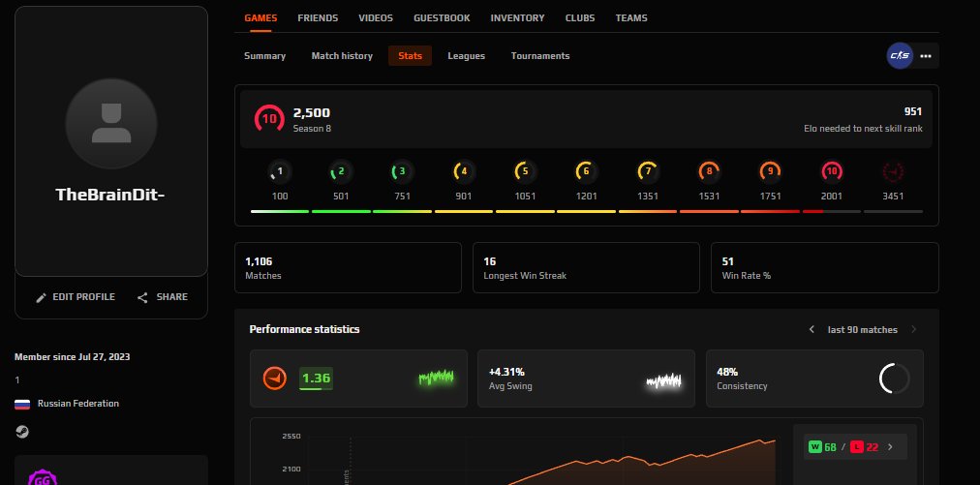Click the Edit Profile button
Screen dimensions: 980x485
pyautogui.click(x=76, y=297)
